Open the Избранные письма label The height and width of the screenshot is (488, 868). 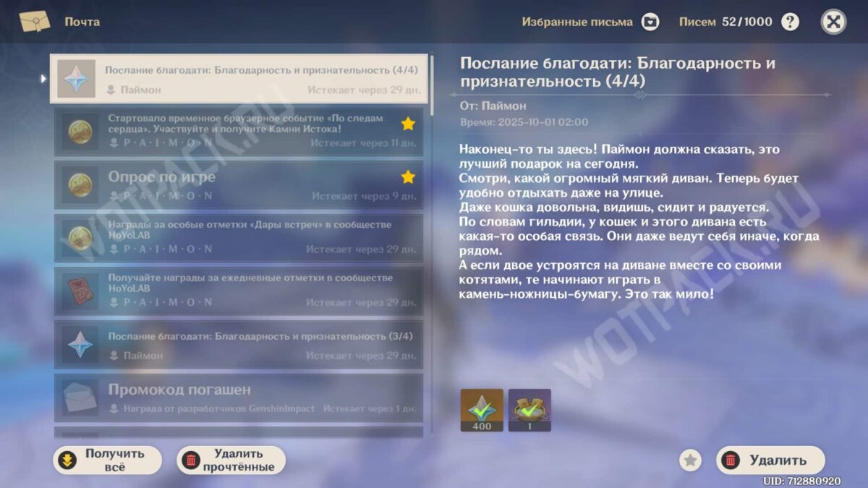click(576, 22)
